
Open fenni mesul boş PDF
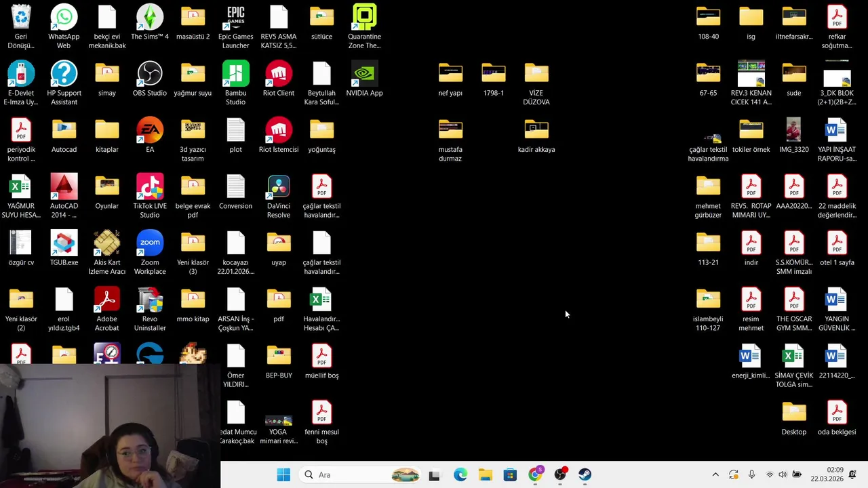[321, 412]
